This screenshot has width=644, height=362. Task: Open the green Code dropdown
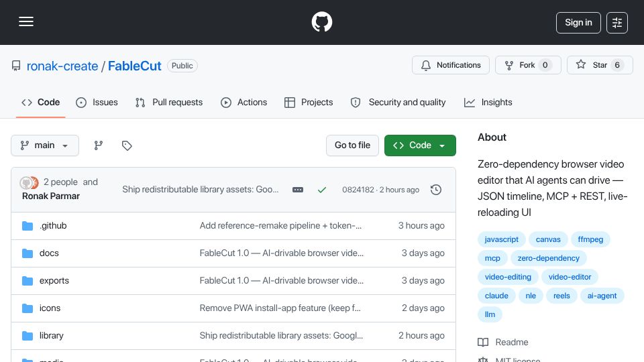coord(420,145)
